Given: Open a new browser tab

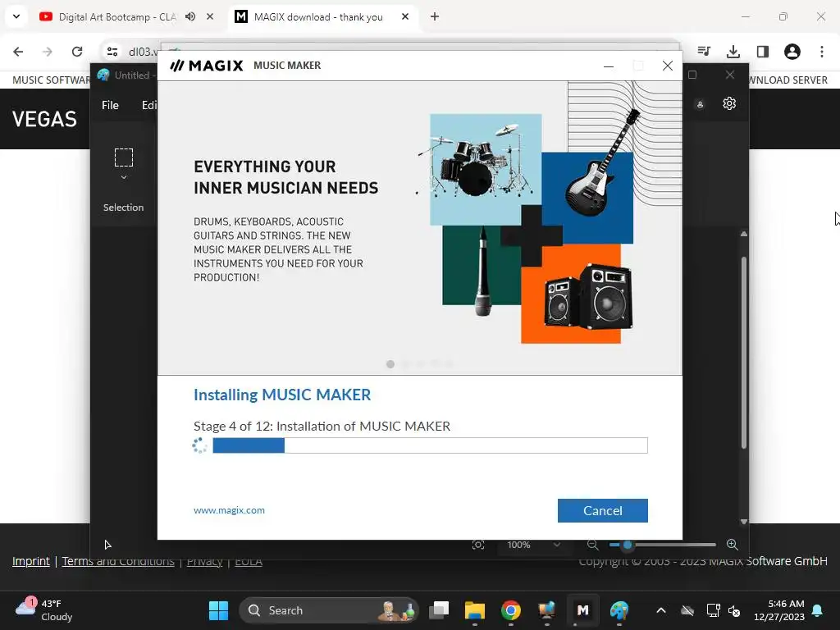Looking at the screenshot, I should click(x=435, y=16).
